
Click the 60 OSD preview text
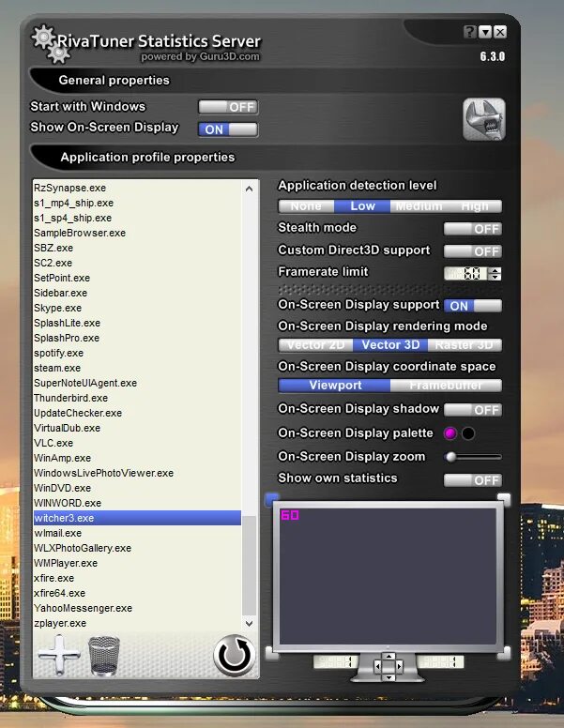290,515
